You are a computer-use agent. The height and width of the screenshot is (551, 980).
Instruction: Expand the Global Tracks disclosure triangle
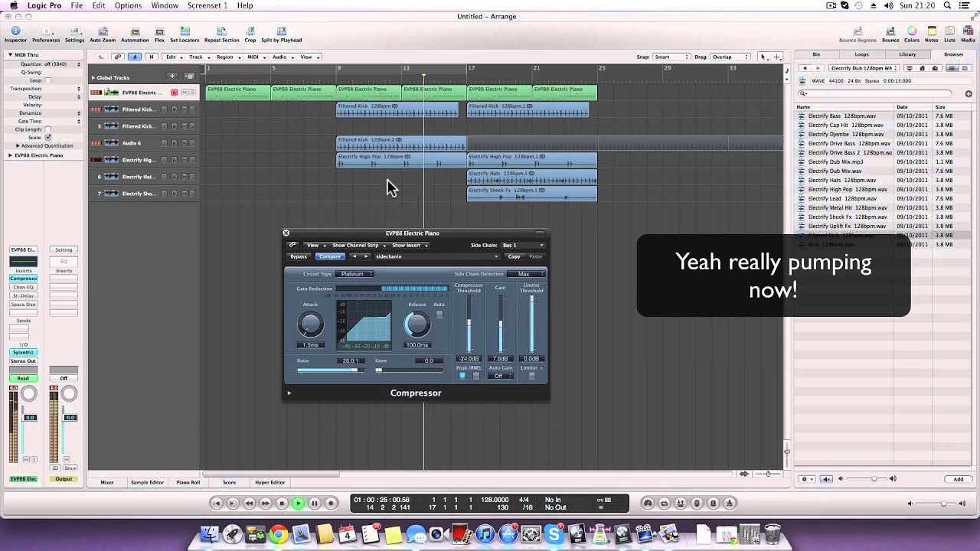[x=93, y=77]
